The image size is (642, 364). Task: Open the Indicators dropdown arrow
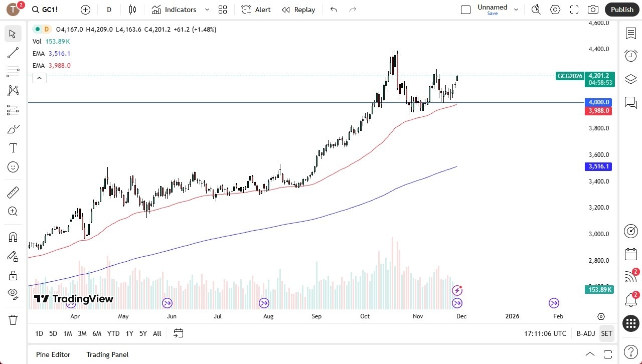pos(207,10)
